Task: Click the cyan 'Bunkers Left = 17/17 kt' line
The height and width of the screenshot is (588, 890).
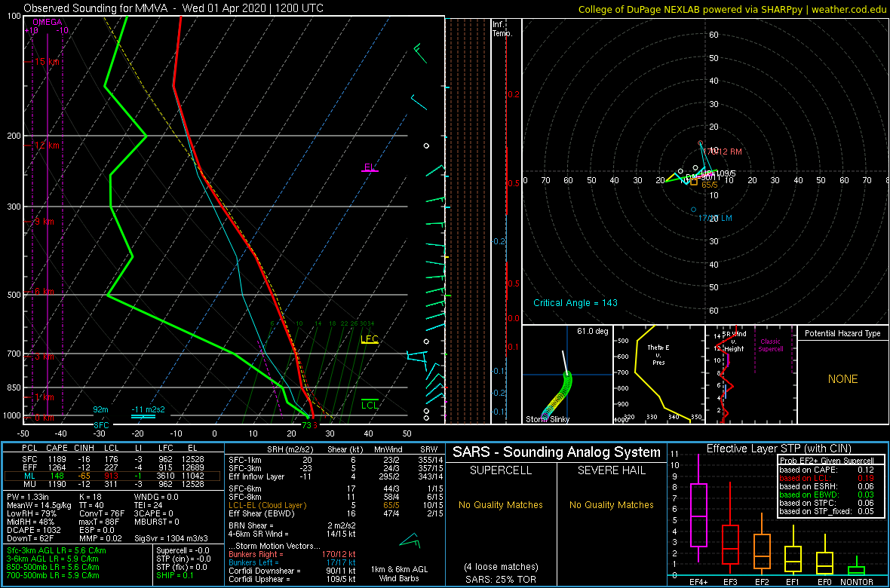Action: (x=292, y=562)
